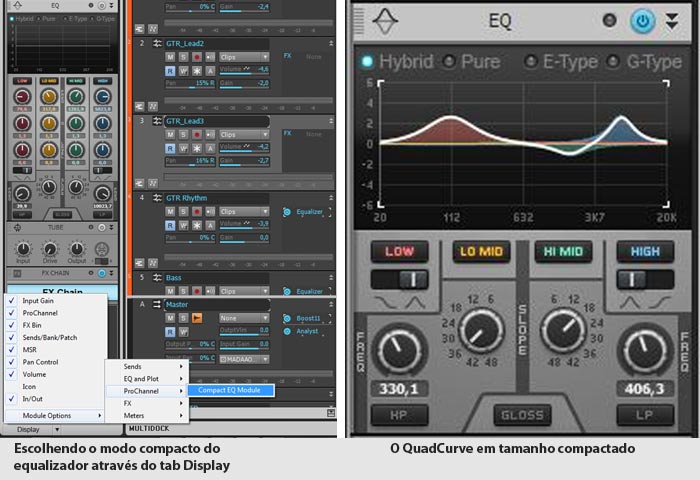Mute the Master bus
The height and width of the screenshot is (480, 700).
(x=170, y=318)
